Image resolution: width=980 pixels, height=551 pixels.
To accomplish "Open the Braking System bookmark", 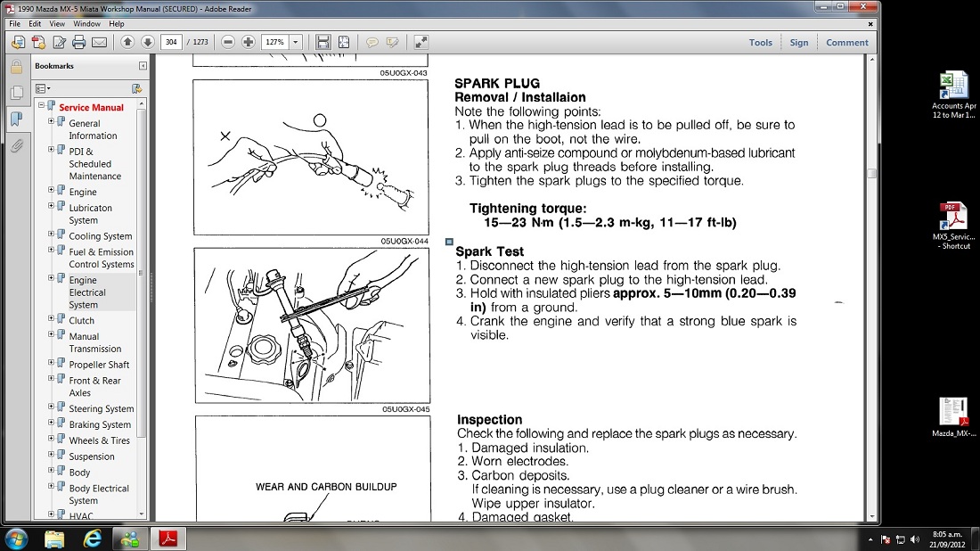I will [x=100, y=424].
